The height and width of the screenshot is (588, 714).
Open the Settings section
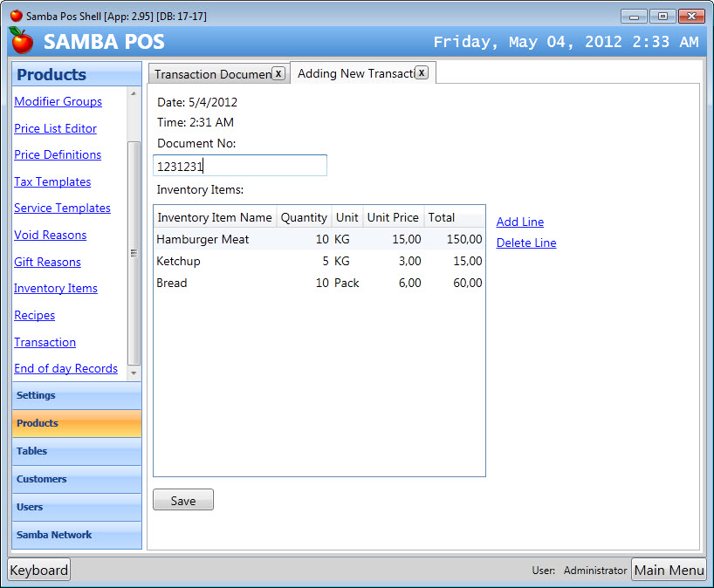tap(77, 395)
